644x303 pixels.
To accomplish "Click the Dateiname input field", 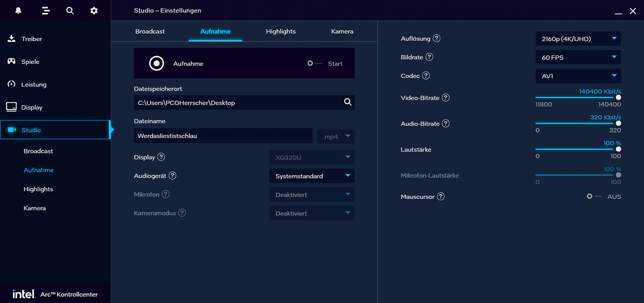I will (x=223, y=136).
